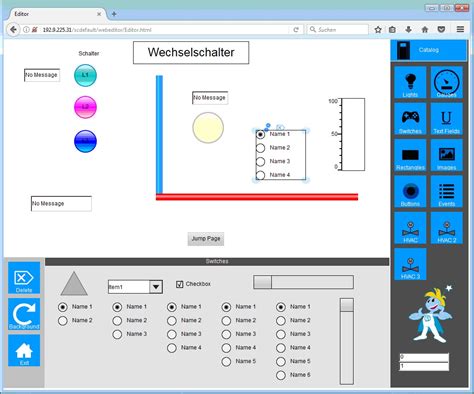474x394 pixels.
Task: Open a new browser tab
Action: (x=114, y=14)
